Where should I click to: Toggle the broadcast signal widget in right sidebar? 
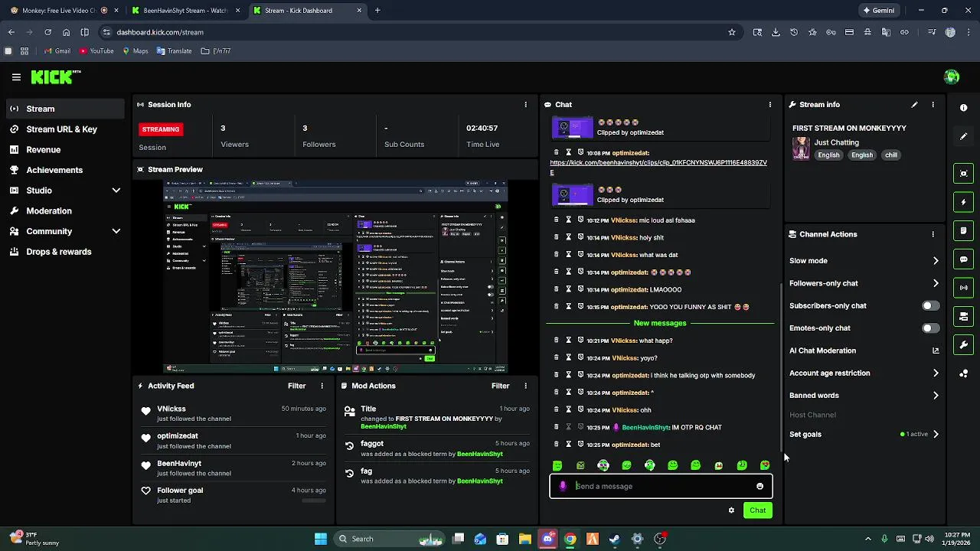point(964,288)
